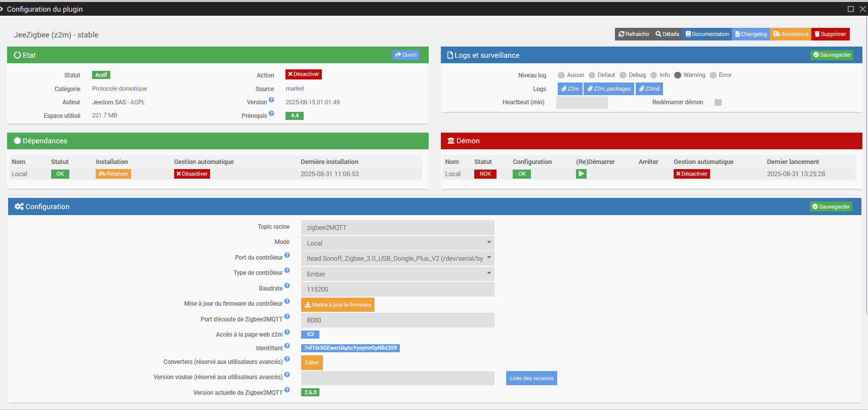Expand the Type de contrôleur dropdown
Viewport: 868px width, 410px height.
click(398, 274)
